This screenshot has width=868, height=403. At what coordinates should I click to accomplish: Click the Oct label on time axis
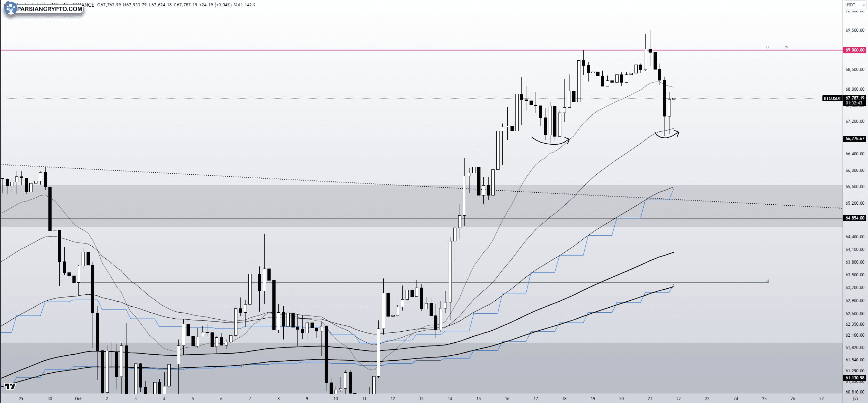[78, 399]
